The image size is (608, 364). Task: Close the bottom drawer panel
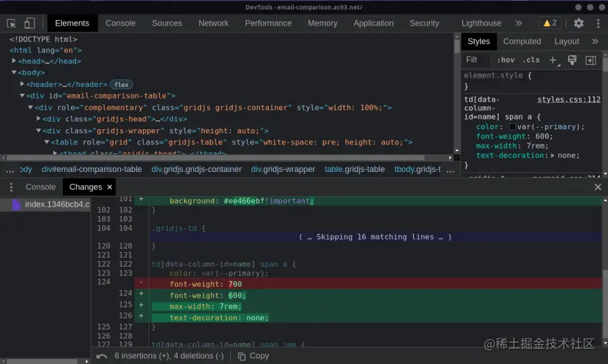(598, 187)
